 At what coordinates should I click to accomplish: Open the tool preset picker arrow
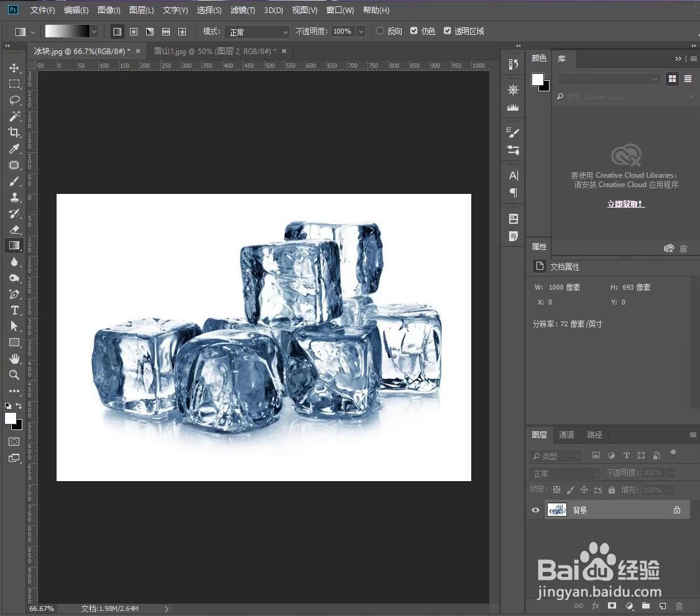point(32,32)
